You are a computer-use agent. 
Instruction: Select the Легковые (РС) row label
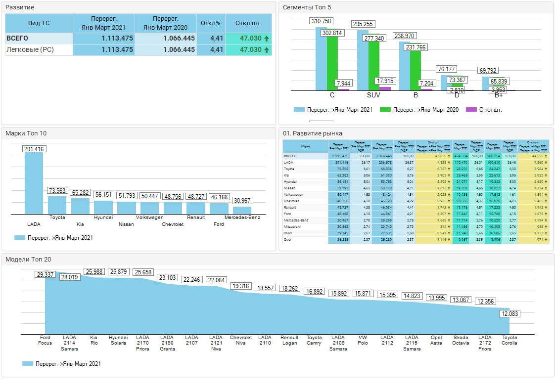[x=30, y=50]
